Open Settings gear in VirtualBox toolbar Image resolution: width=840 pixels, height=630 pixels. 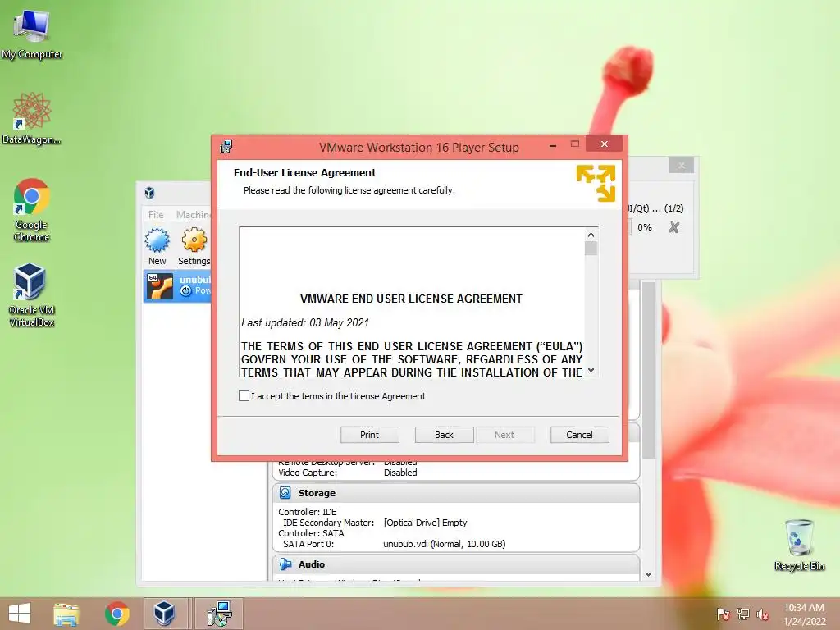point(194,246)
